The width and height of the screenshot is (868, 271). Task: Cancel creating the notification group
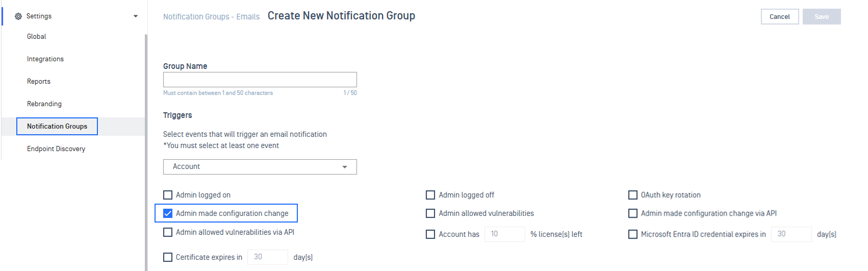click(780, 16)
